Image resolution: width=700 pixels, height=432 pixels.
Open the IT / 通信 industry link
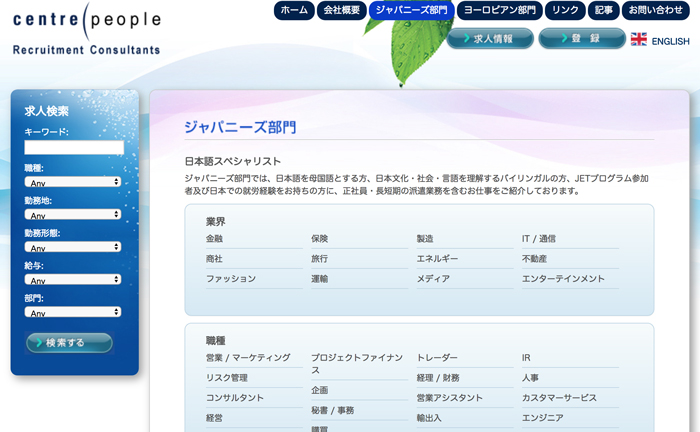pyautogui.click(x=539, y=239)
